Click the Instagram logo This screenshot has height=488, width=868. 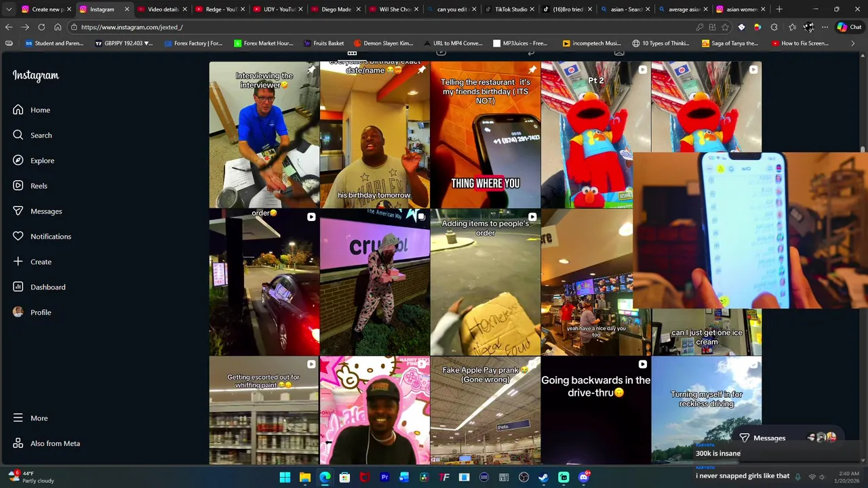[x=35, y=76]
